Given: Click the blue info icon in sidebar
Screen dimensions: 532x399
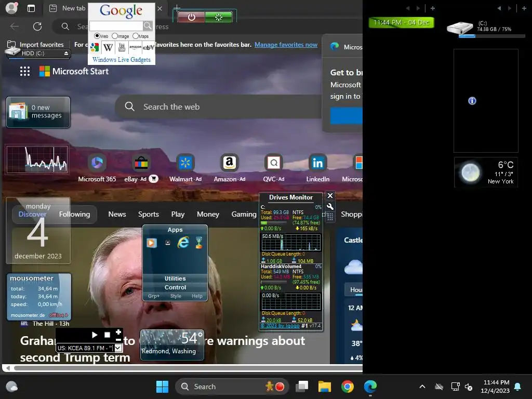Looking at the screenshot, I should pyautogui.click(x=472, y=101).
